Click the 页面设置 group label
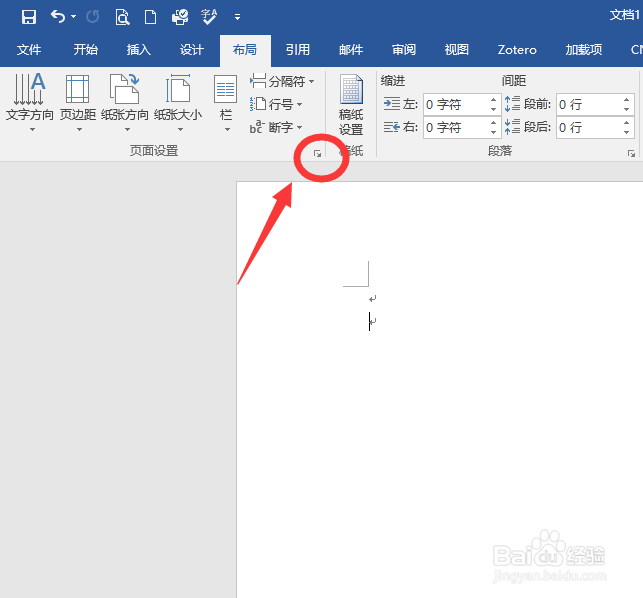Viewport: 643px width, 598px height. (154, 151)
